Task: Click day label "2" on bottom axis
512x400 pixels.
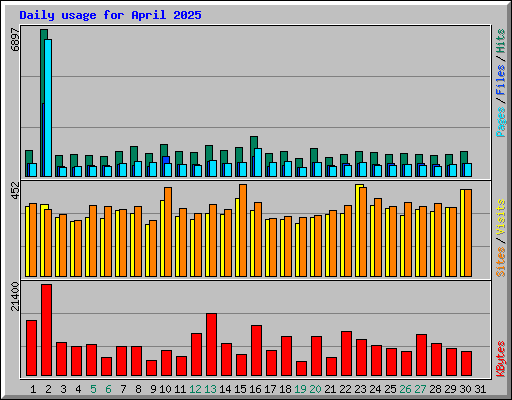Action: click(48, 389)
